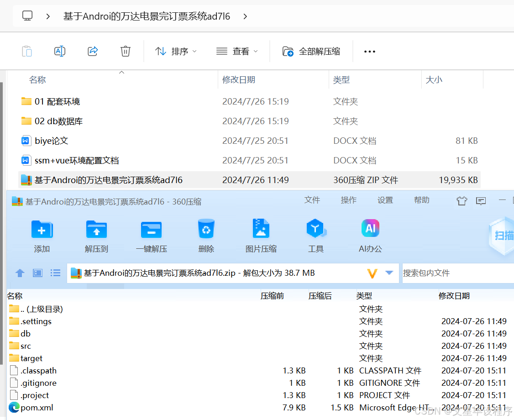Screen dimensions: 514x420
Task: Open the 文件 menu in 360压缩
Action: pos(312,200)
